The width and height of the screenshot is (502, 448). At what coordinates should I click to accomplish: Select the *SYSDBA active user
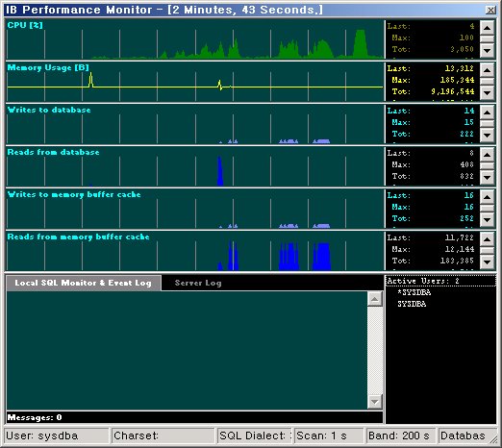tap(414, 292)
